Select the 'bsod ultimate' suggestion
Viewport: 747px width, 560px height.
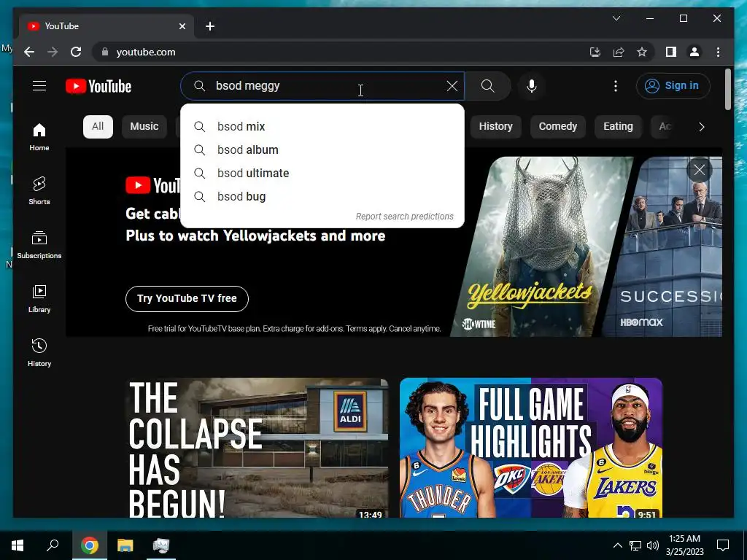[322, 173]
